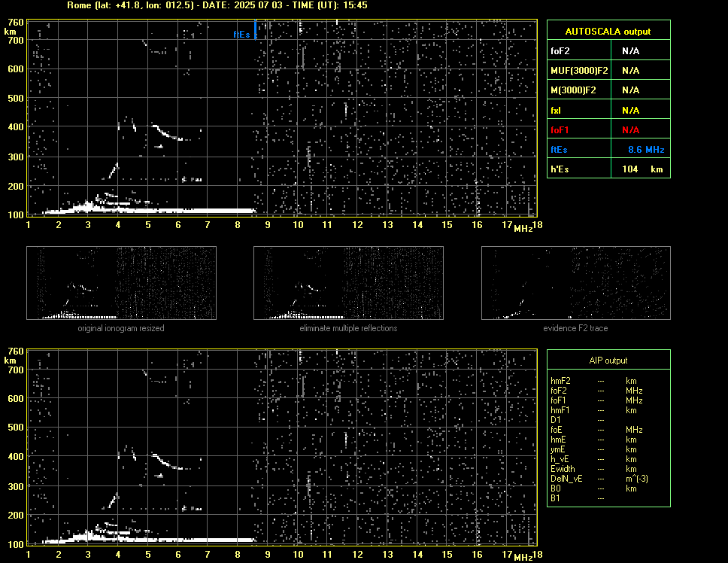
Task: Click the blue ftEs marker on top ionogram
Action: tap(255, 29)
